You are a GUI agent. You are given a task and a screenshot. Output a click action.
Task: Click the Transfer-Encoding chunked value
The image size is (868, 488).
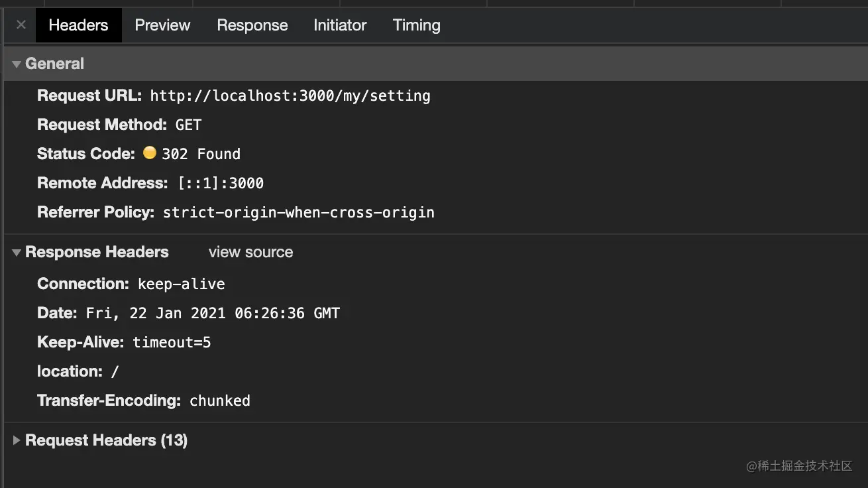[x=219, y=401]
